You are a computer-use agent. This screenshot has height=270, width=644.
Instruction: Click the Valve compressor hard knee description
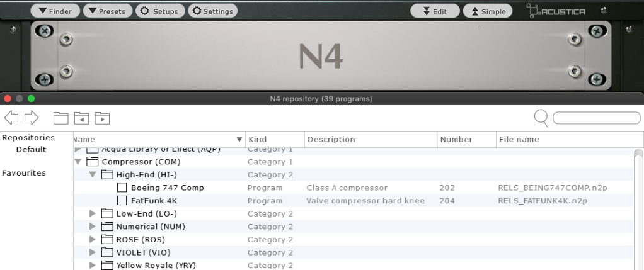tap(365, 201)
